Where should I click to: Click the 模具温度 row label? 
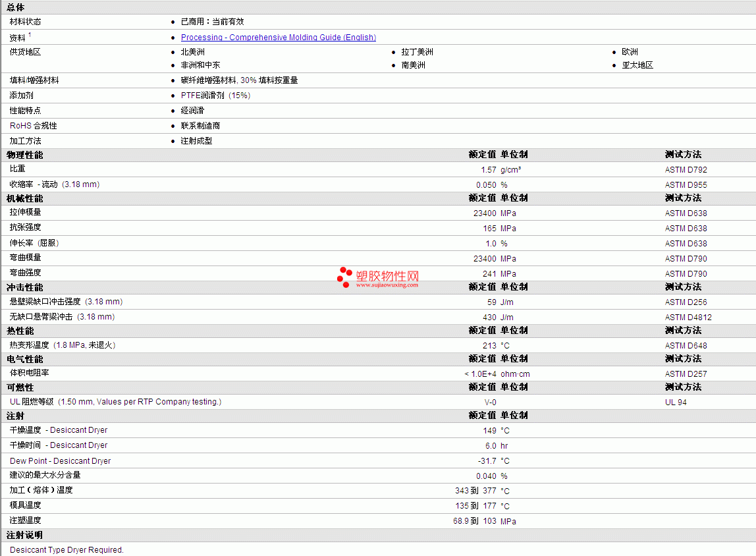pos(25,505)
